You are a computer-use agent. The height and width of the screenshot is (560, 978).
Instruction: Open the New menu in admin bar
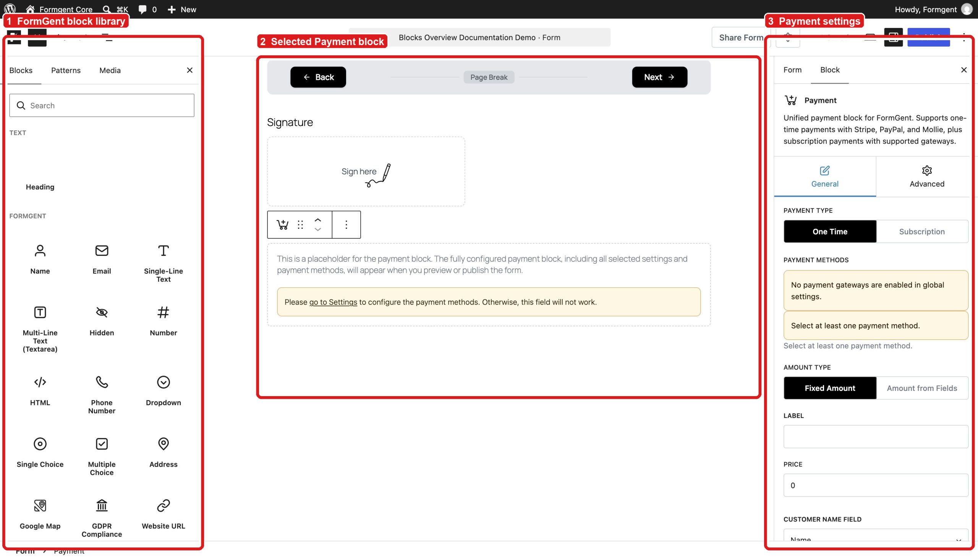click(182, 9)
